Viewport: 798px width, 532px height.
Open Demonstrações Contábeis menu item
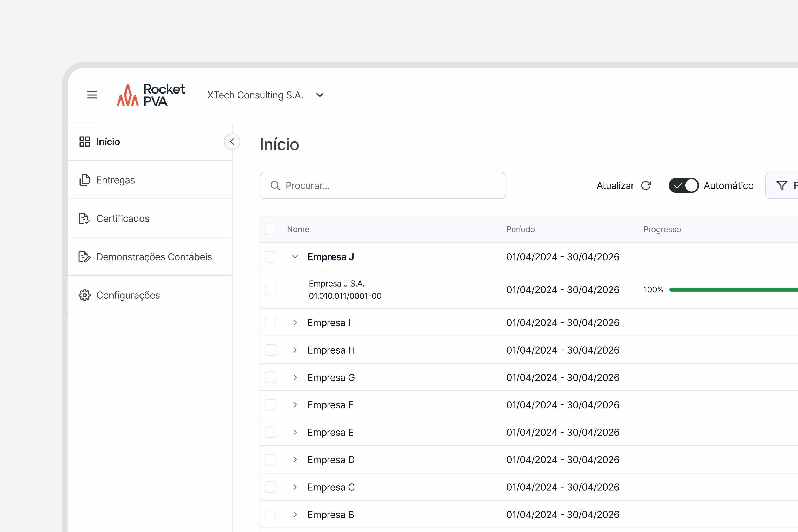tap(154, 257)
